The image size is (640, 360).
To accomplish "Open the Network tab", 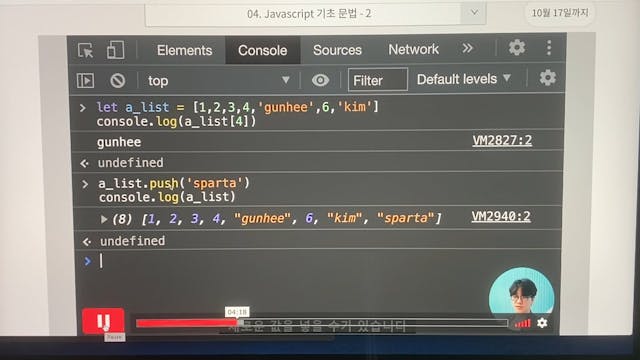I will 413,49.
